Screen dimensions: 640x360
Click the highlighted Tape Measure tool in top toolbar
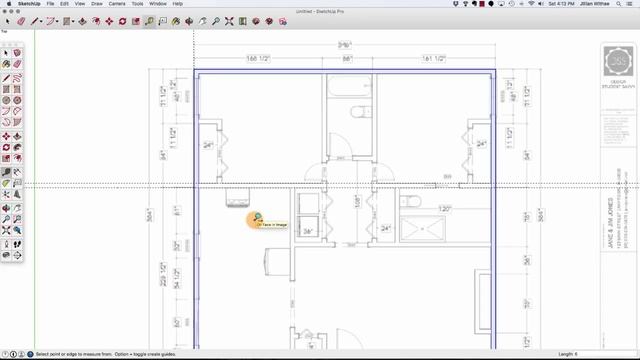tap(149, 21)
